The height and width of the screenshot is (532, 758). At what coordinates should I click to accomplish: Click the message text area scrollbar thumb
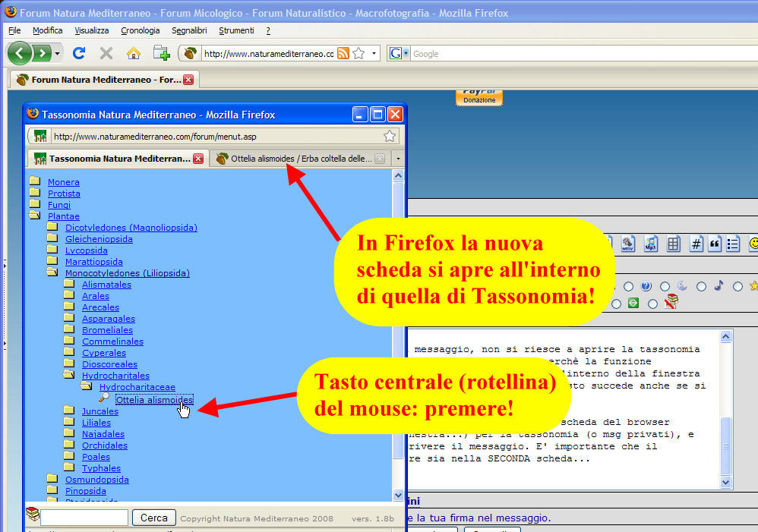click(725, 446)
